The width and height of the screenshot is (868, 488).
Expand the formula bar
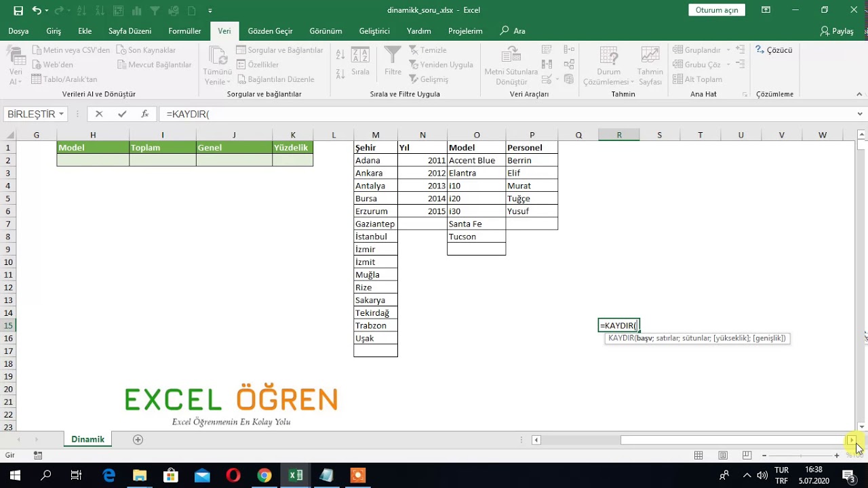(x=860, y=114)
